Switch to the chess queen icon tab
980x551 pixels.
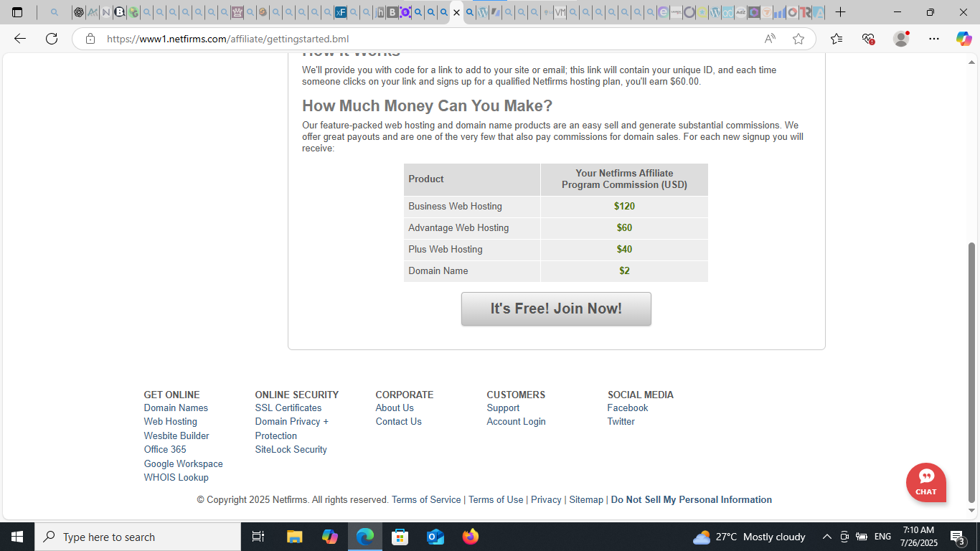[237, 12]
